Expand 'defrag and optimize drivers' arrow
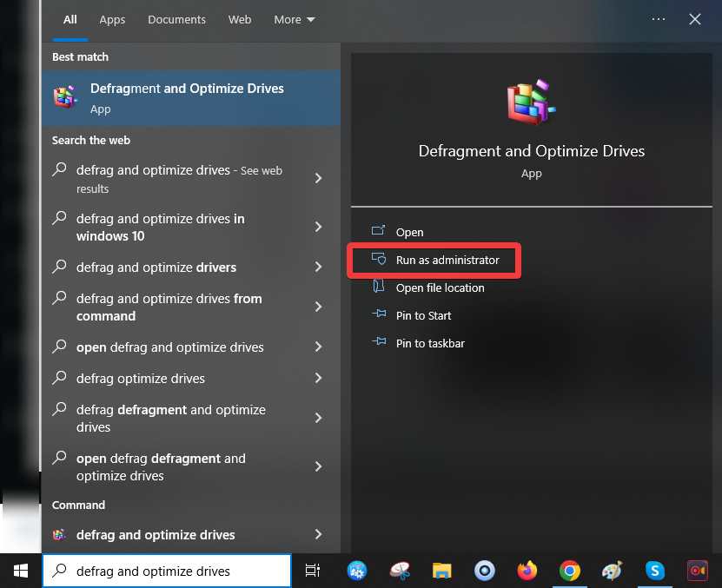This screenshot has width=722, height=588. (x=318, y=267)
